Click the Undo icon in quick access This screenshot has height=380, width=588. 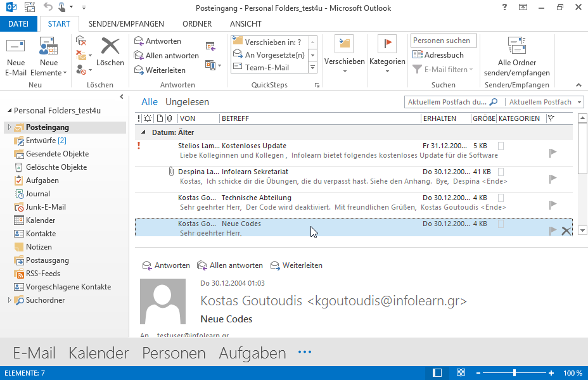(48, 7)
